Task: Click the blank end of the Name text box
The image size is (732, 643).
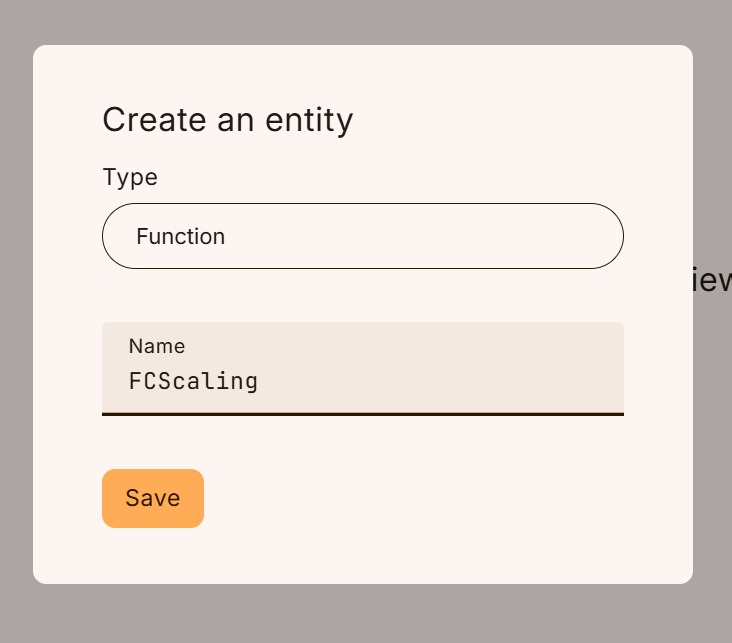Action: 441,382
